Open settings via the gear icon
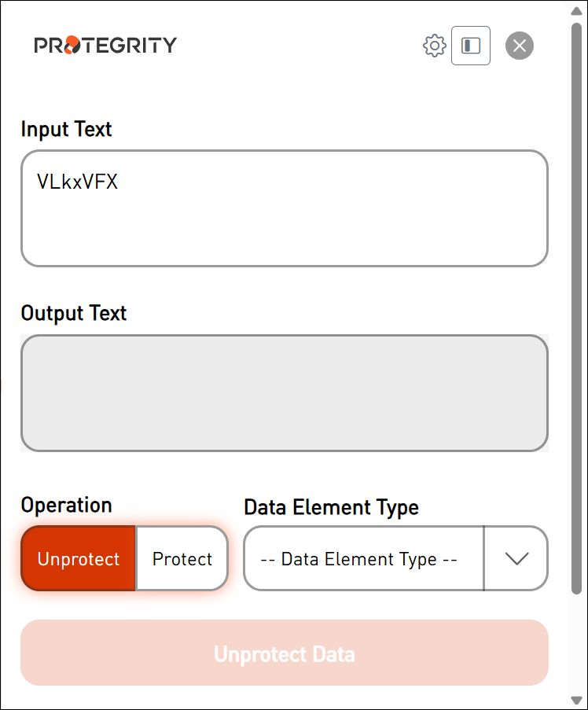The width and height of the screenshot is (588, 710). pos(434,46)
